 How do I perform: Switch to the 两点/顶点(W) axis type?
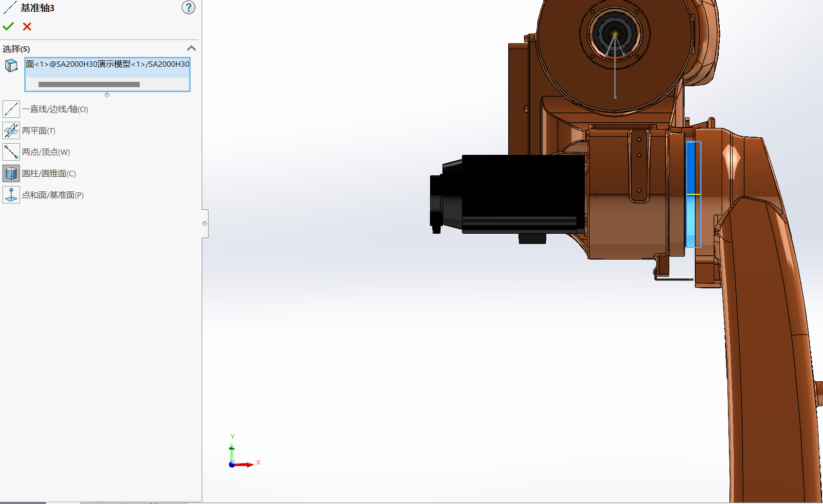click(x=11, y=152)
